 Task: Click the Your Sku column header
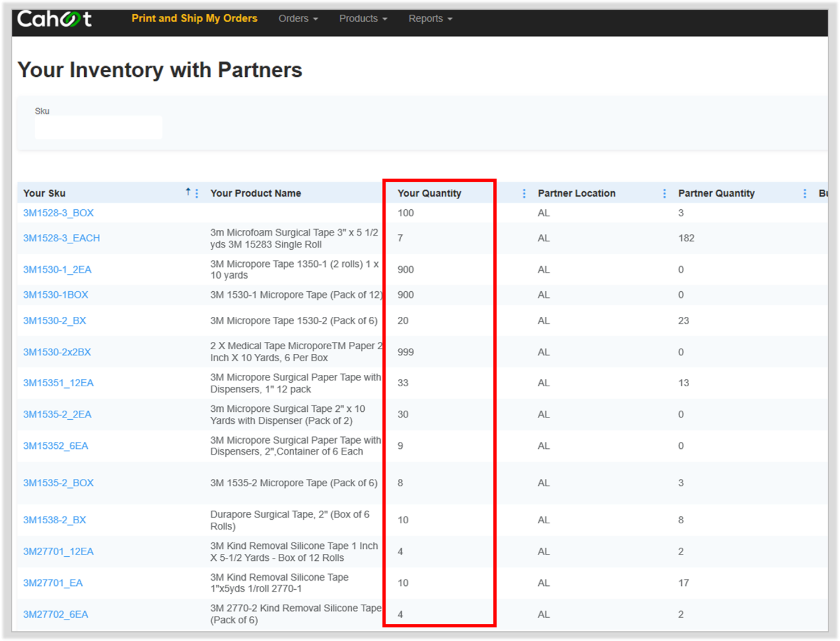pos(44,193)
